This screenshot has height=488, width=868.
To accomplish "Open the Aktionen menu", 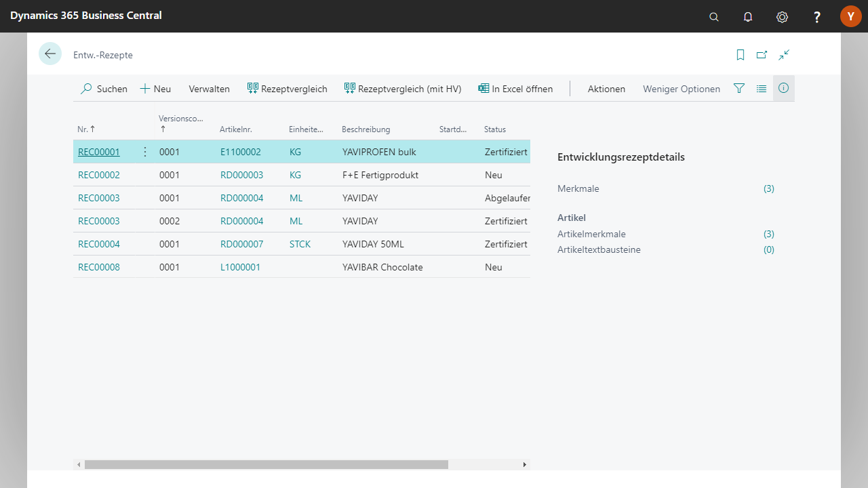I will tap(606, 89).
